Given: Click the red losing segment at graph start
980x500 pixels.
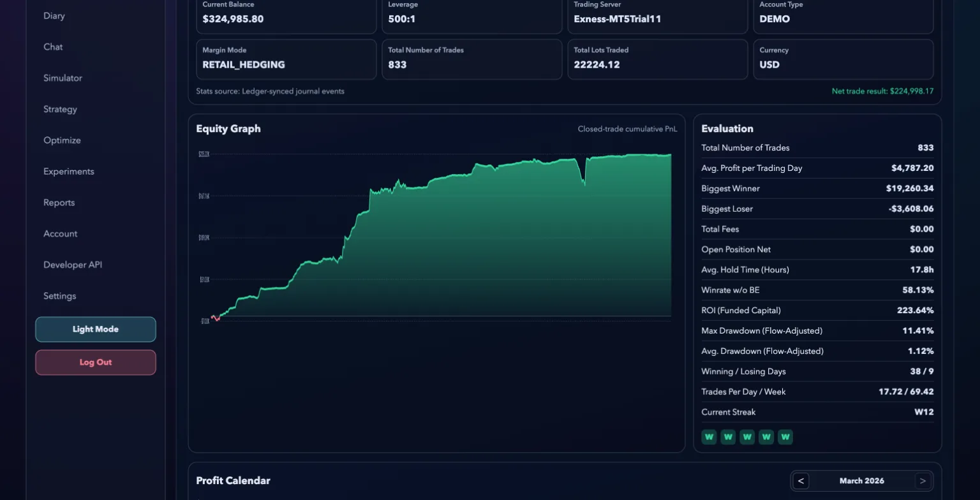Looking at the screenshot, I should tap(217, 318).
